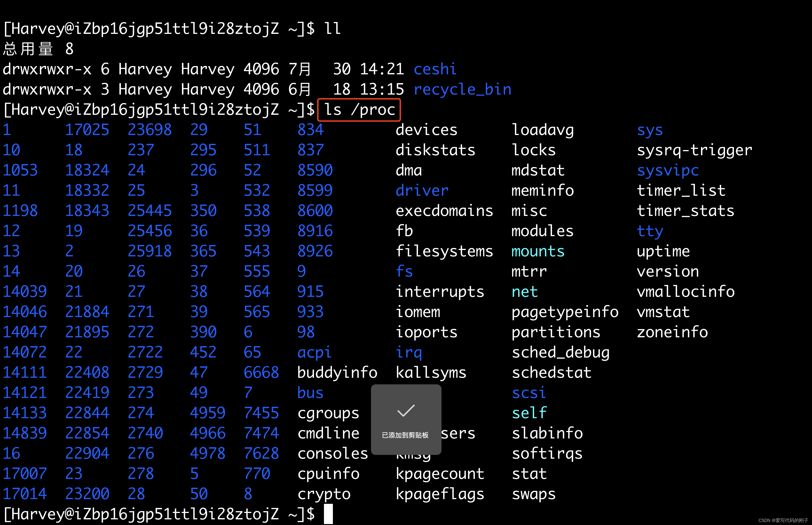The width and height of the screenshot is (812, 525).
Task: Click the 'kallsyms' entry
Action: tap(431, 373)
